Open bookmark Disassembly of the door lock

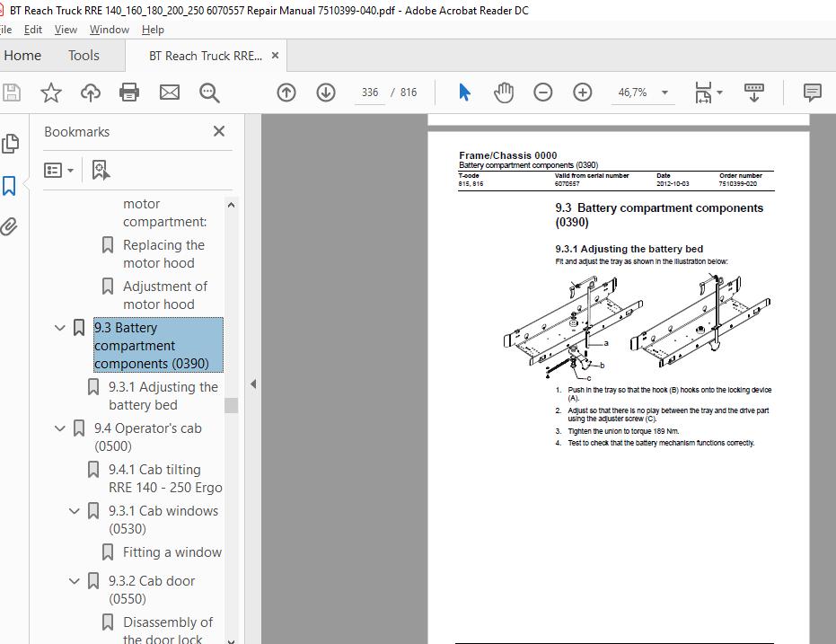[167, 631]
